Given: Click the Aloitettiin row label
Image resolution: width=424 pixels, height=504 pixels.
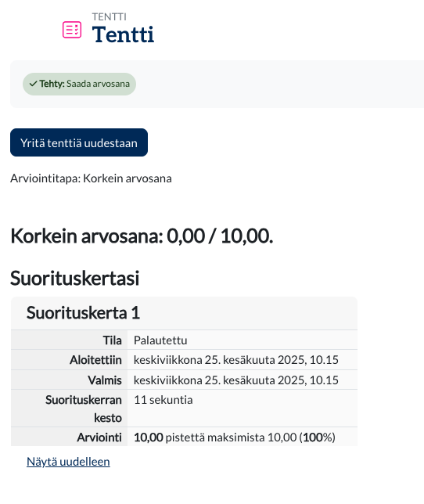Looking at the screenshot, I should tap(95, 360).
